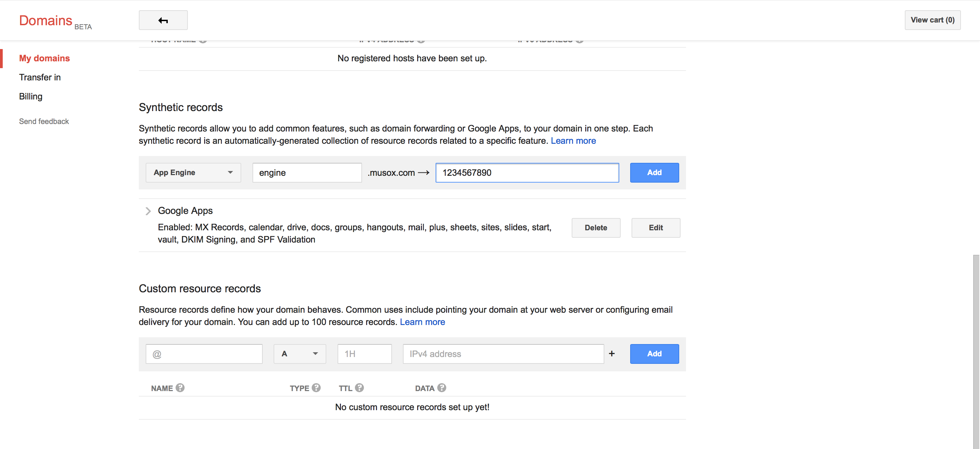Open the A record type dropdown
This screenshot has width=980, height=449.
pos(299,354)
